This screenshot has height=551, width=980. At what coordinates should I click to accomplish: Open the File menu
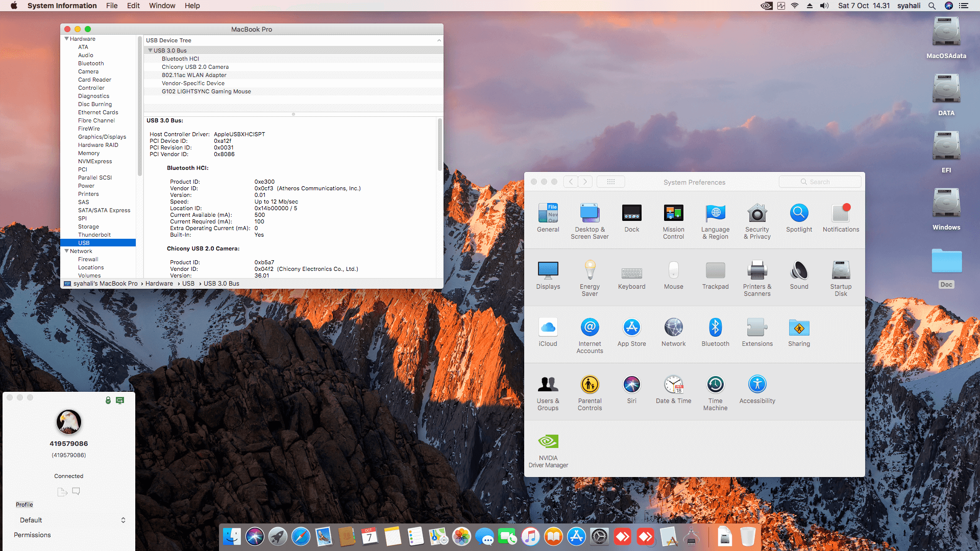(x=112, y=6)
